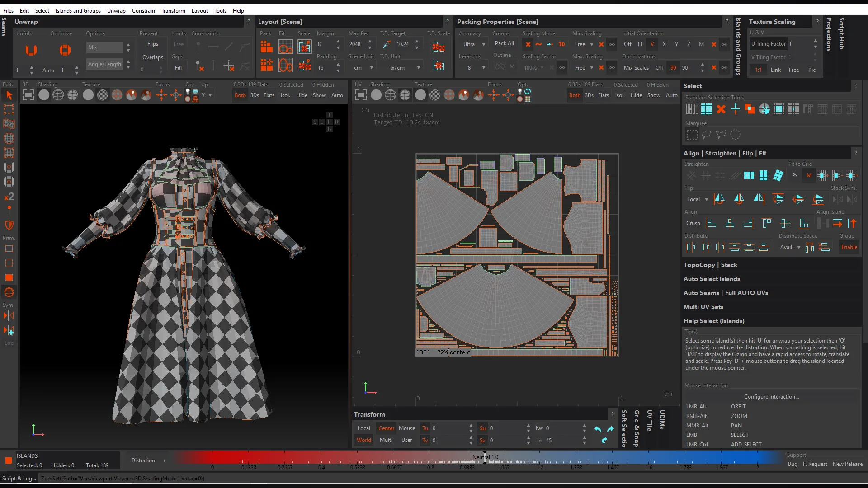Click the Auto Seams button
Screen dimensions: 868x488
point(700,292)
